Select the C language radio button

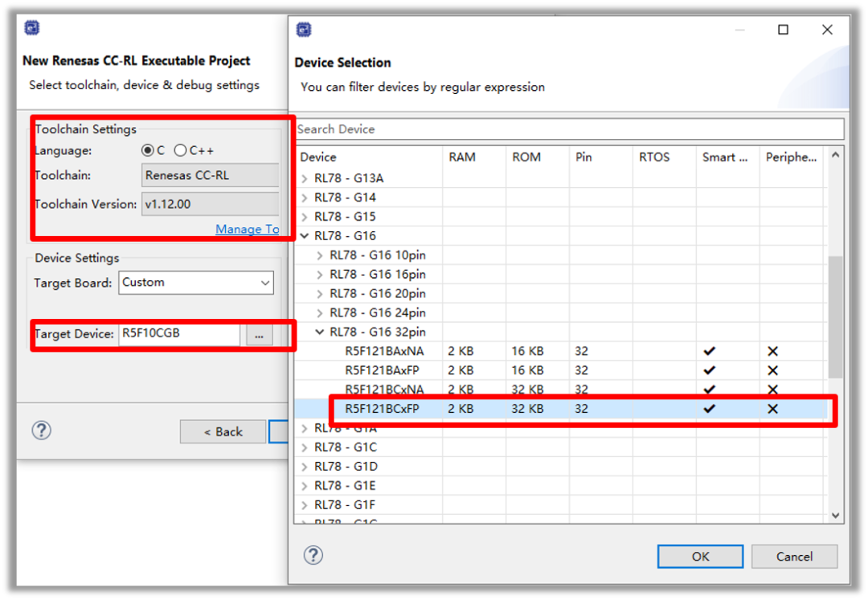click(x=147, y=150)
